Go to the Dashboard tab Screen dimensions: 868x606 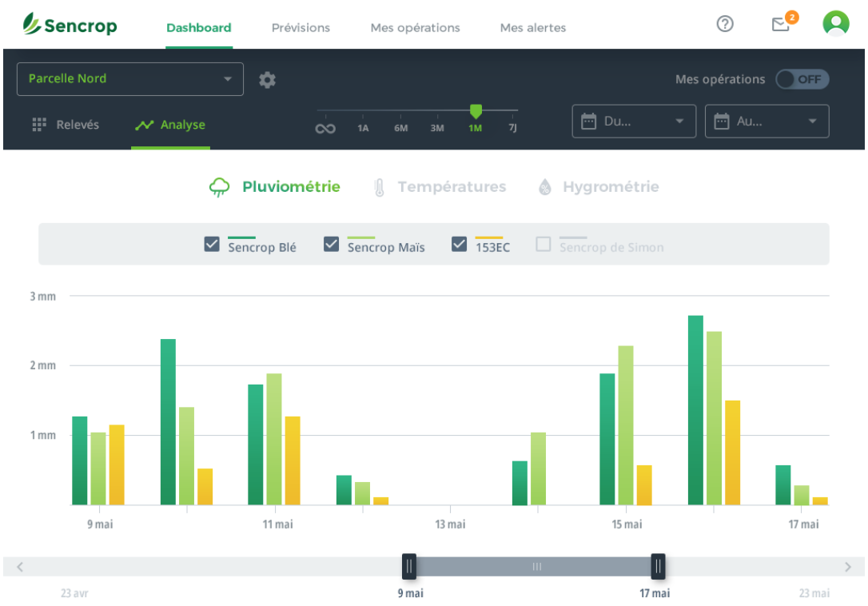click(199, 28)
